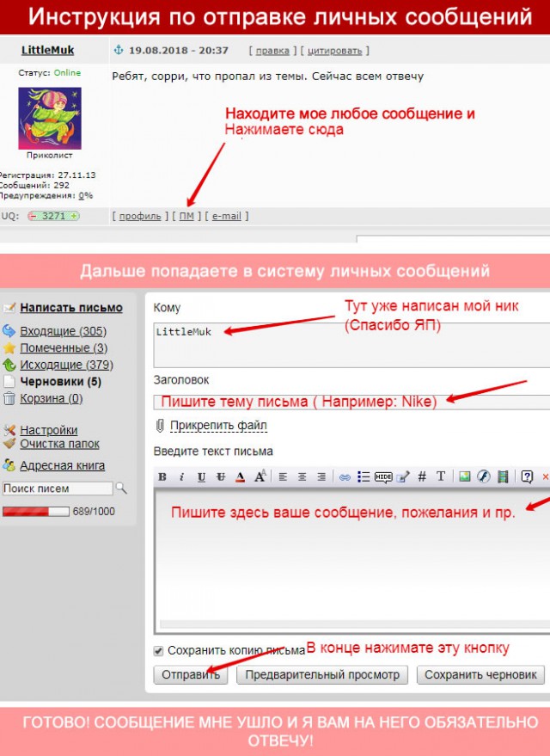Toggle Сохранить копию письма checkbox
The image size is (550, 756).
pyautogui.click(x=158, y=651)
